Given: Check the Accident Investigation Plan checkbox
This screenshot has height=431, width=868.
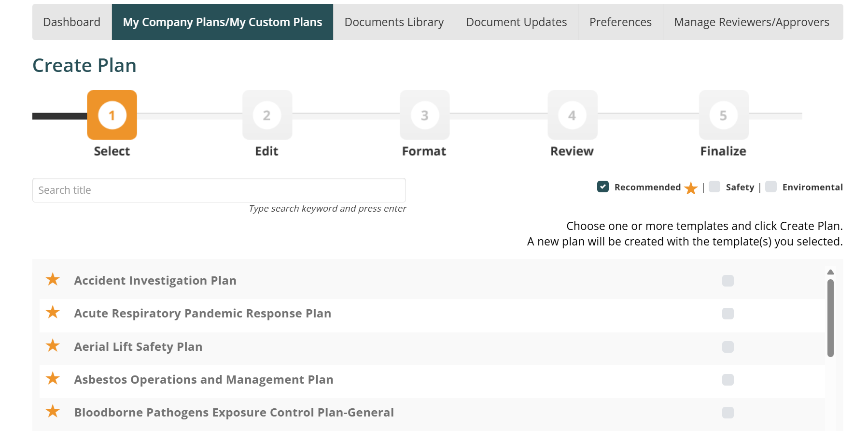Looking at the screenshot, I should [x=728, y=281].
